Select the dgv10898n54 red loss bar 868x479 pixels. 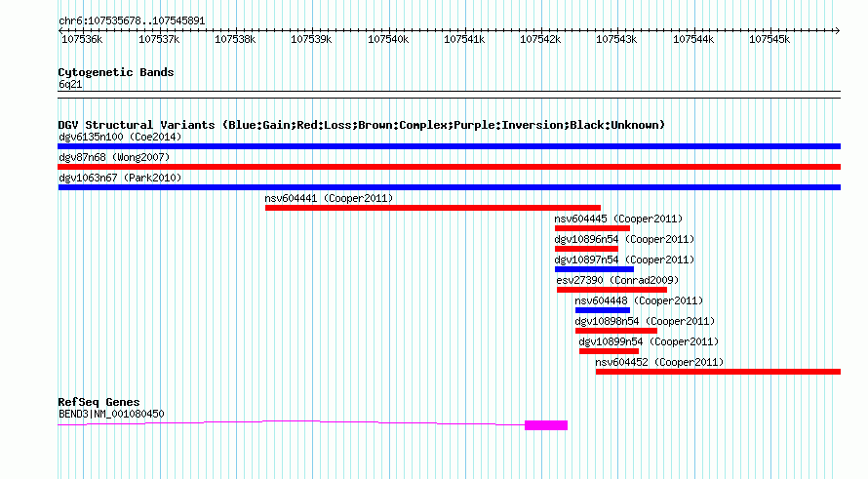[616, 331]
